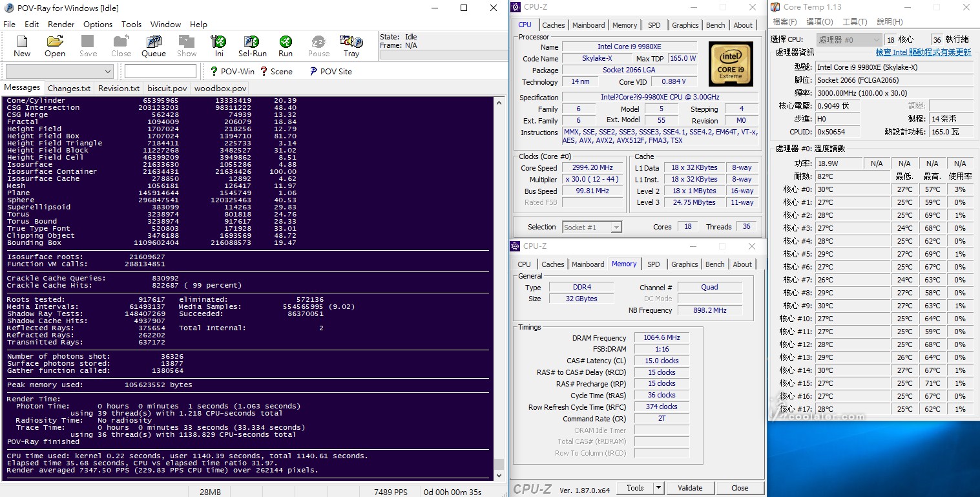The height and width of the screenshot is (497, 980).
Task: Open the 說明(H) menu in Core Temp
Action: pyautogui.click(x=890, y=22)
